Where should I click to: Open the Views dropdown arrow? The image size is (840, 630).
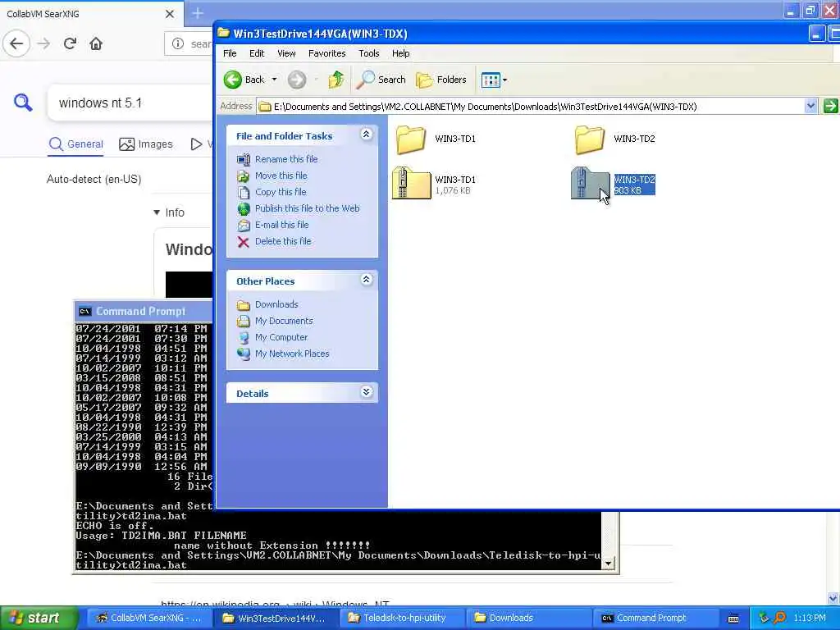tap(504, 80)
